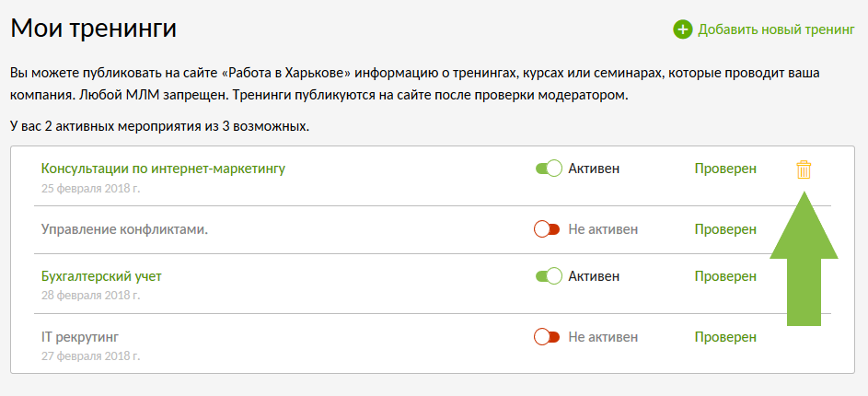Open "Консультации по интернет-маркетингу" training
Viewport: 868px width, 396px height.
click(163, 169)
